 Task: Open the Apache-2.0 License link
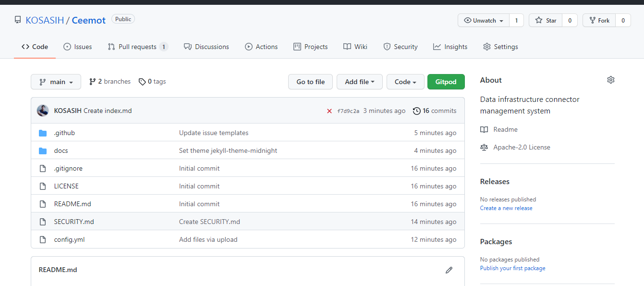pos(522,147)
